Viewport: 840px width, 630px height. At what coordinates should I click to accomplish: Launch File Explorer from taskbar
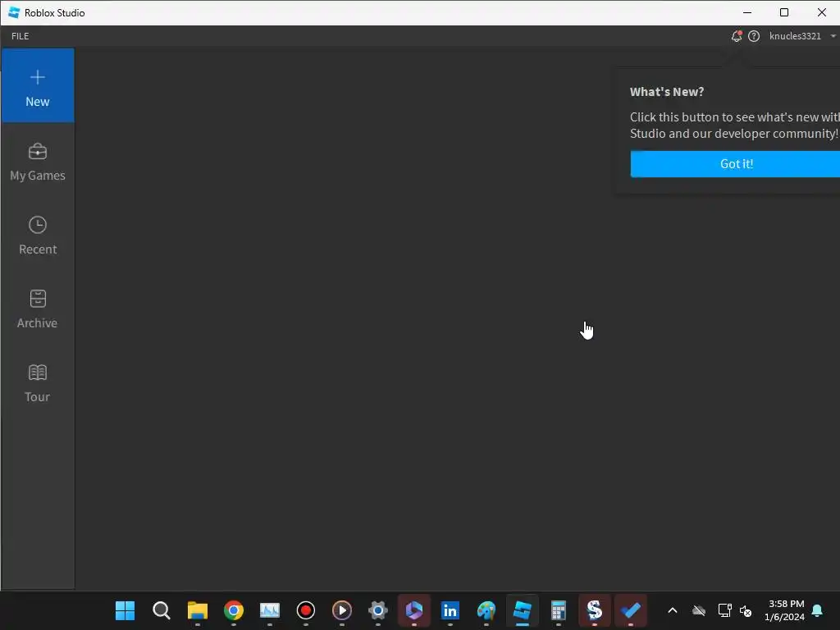(x=198, y=610)
